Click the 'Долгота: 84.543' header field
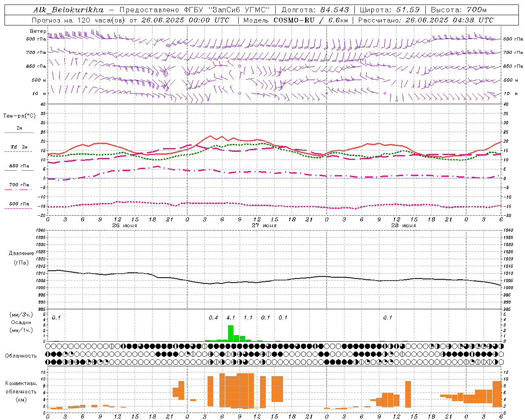Screen dimensions: 525x420 pyautogui.click(x=315, y=10)
